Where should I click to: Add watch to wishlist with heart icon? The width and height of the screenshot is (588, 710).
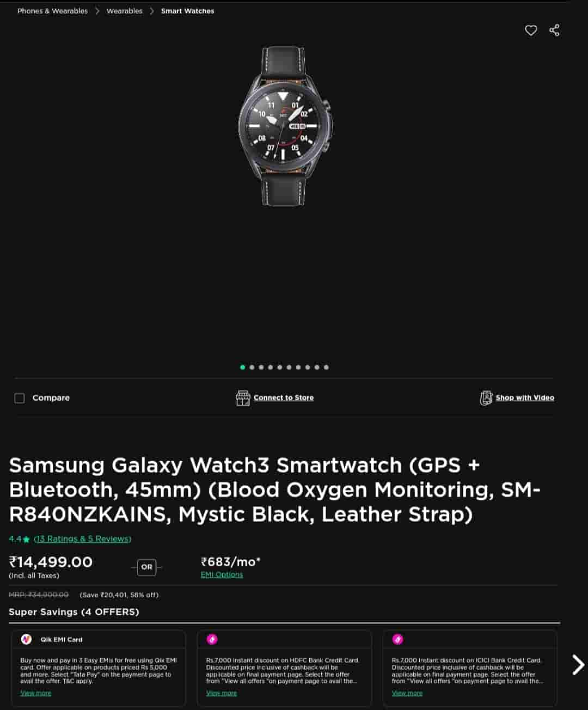(531, 30)
